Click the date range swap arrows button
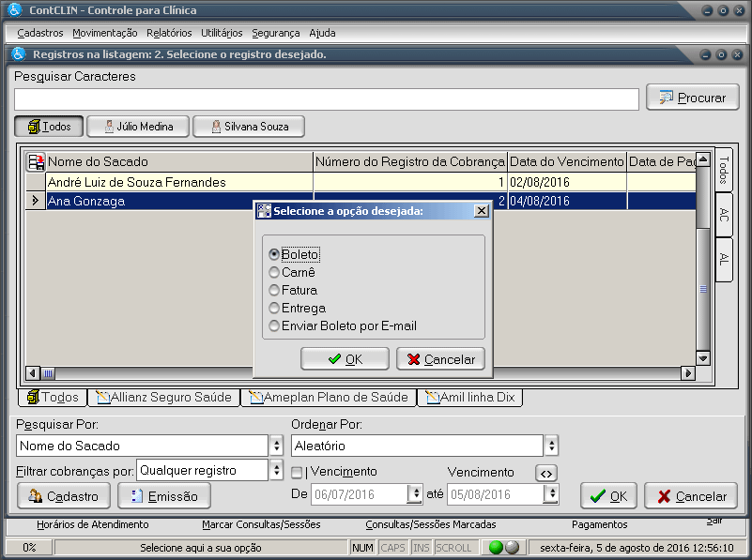This screenshot has height=560, width=752. pos(546,474)
